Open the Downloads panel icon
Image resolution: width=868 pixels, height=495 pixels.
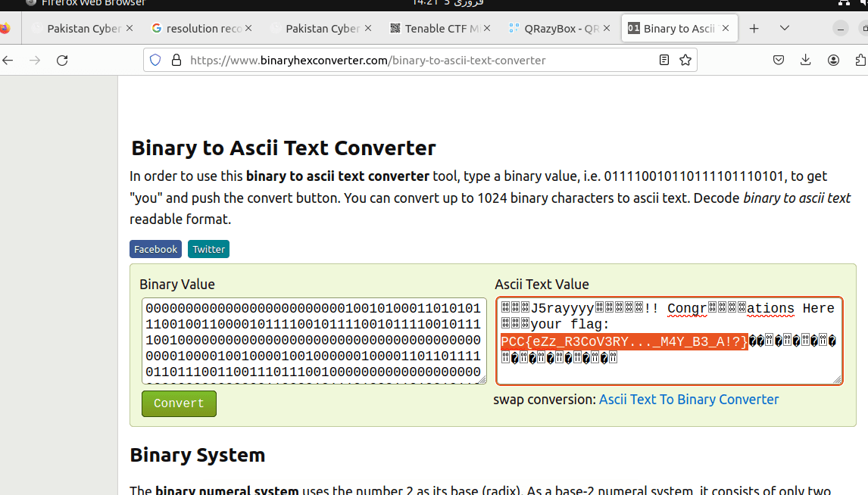[805, 61]
